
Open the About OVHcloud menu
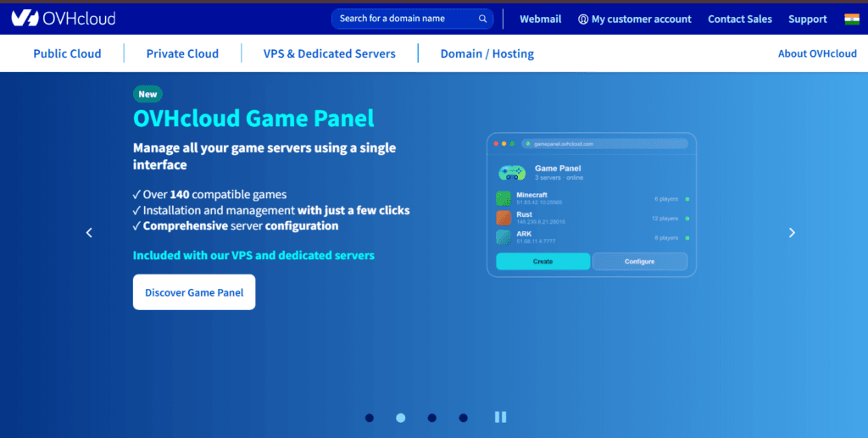817,53
